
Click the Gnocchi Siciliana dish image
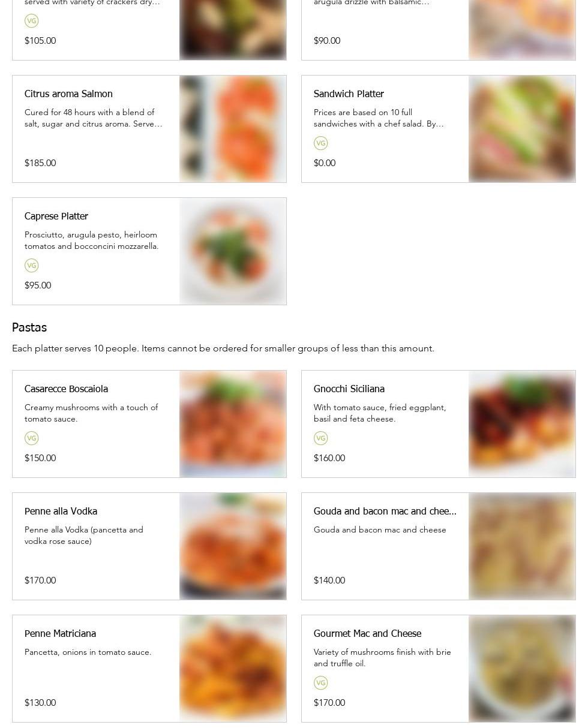(x=522, y=424)
